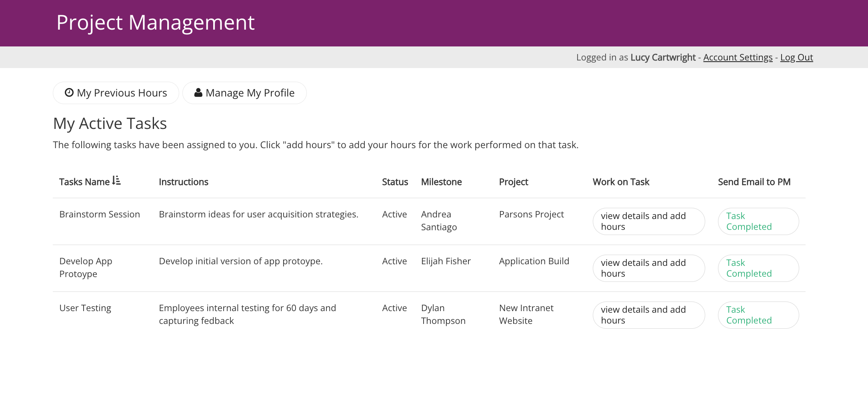
Task: Select the Parsons Project cell
Action: pos(531,214)
